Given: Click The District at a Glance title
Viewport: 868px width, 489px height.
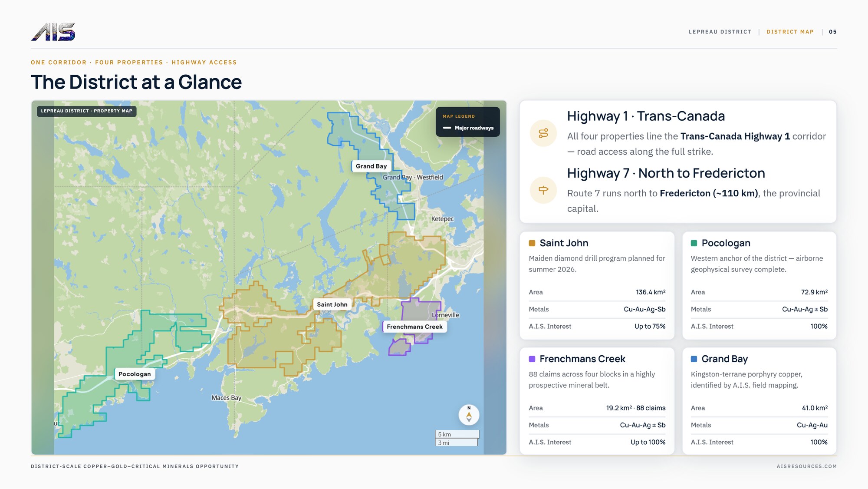Looking at the screenshot, I should coord(136,82).
